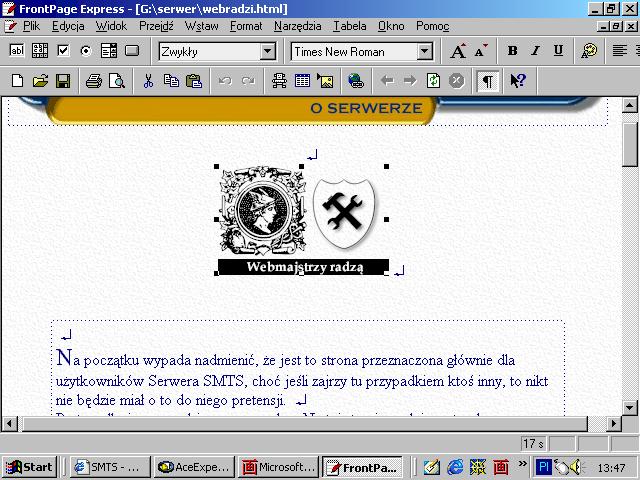This screenshot has height=480, width=640.
Task: Refresh the page
Action: [433, 81]
